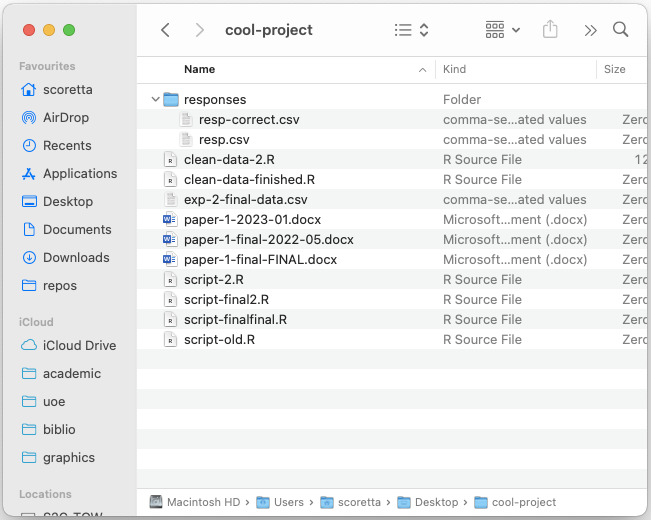Viewport: 651px width, 520px height.
Task: Click the Forward navigation arrow
Action: [x=200, y=30]
